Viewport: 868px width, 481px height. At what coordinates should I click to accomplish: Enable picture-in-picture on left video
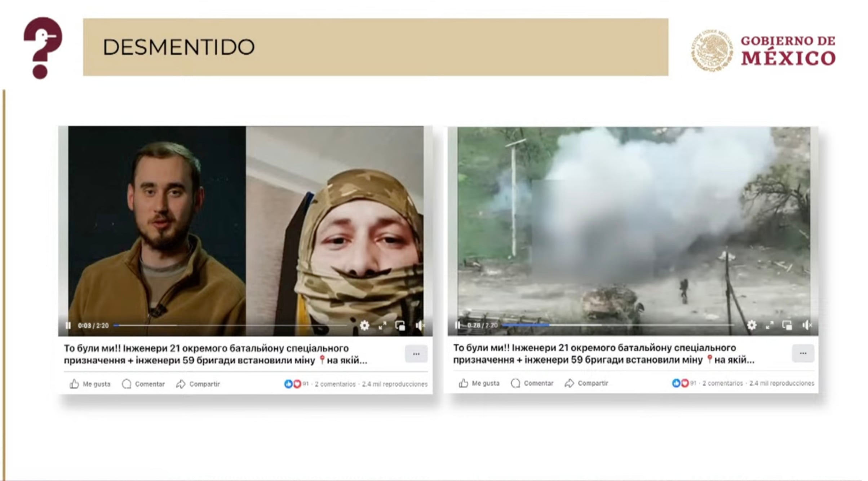pos(400,326)
